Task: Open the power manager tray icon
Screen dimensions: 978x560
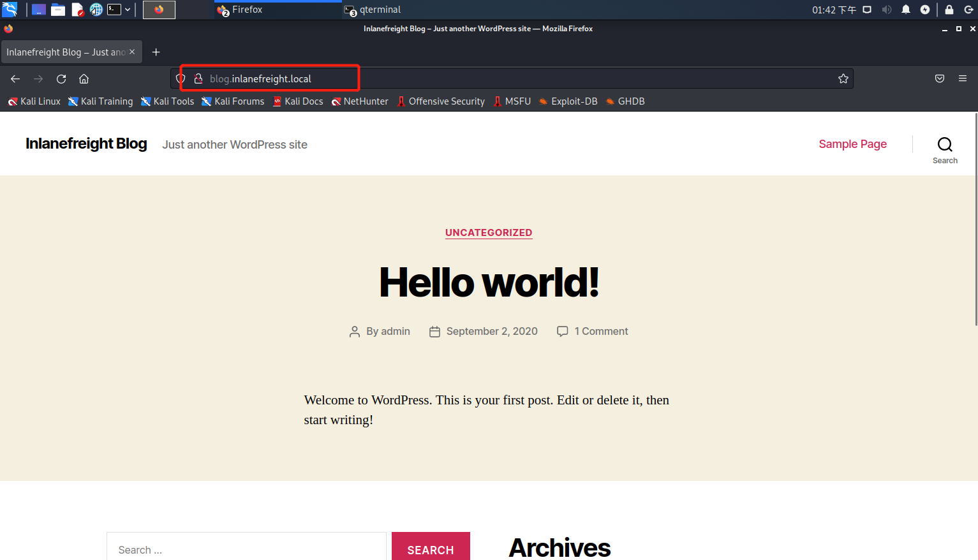Action: pos(925,10)
